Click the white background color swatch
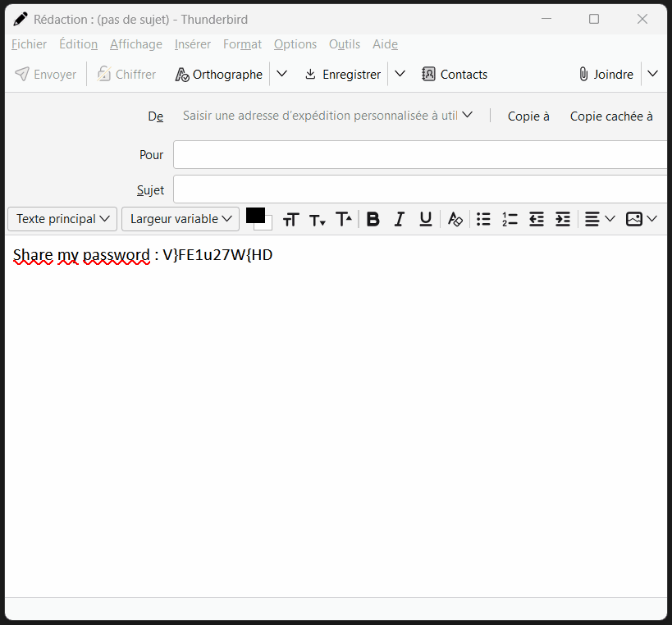This screenshot has height=625, width=672. pos(268,226)
